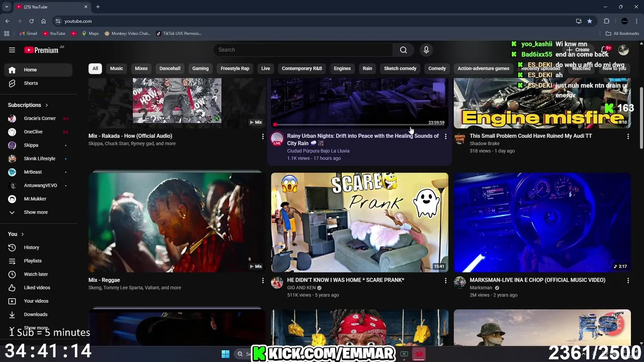Select the Comedy filter chip
This screenshot has width=644, height=362.
tap(437, 68)
